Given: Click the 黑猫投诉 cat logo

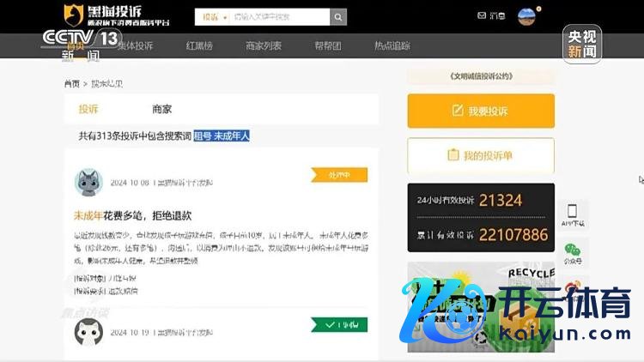Looking at the screenshot, I should pyautogui.click(x=74, y=15).
